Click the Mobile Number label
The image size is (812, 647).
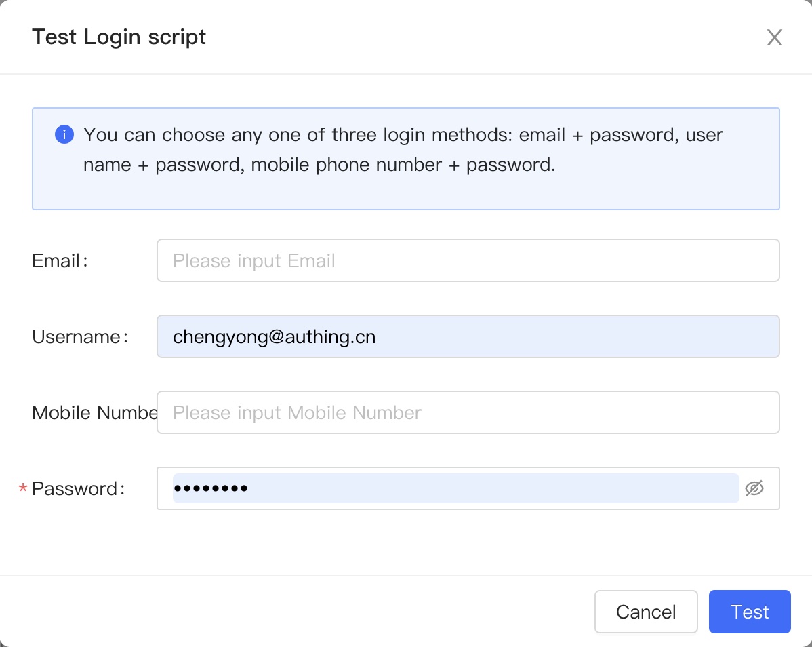[94, 413]
